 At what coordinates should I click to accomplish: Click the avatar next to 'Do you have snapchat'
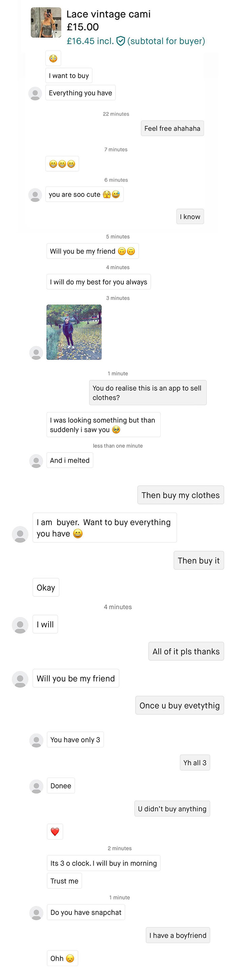tap(36, 912)
